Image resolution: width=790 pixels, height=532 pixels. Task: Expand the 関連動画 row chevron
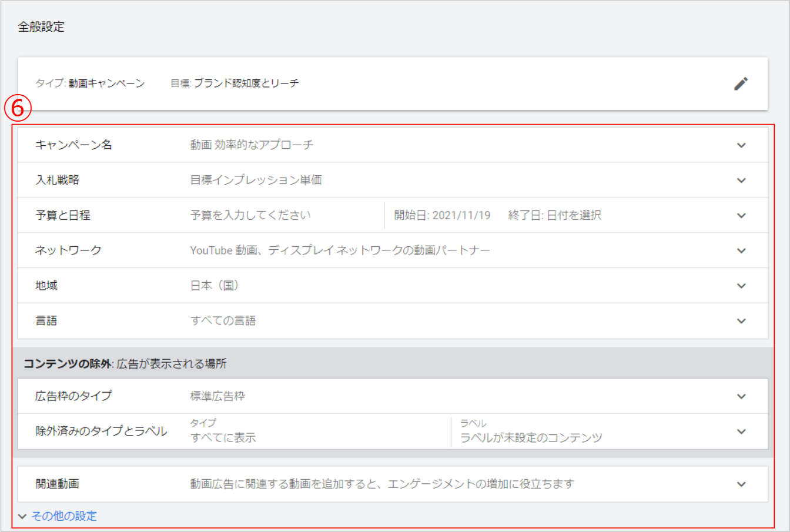point(741,484)
